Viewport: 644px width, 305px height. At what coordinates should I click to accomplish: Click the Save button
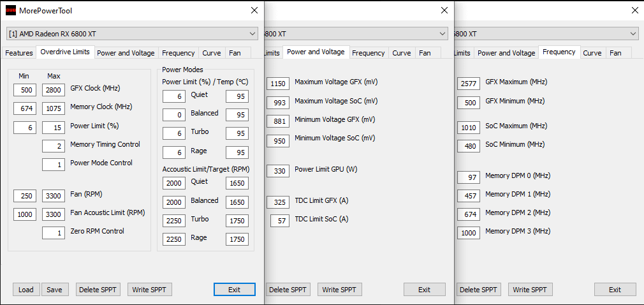click(x=54, y=290)
